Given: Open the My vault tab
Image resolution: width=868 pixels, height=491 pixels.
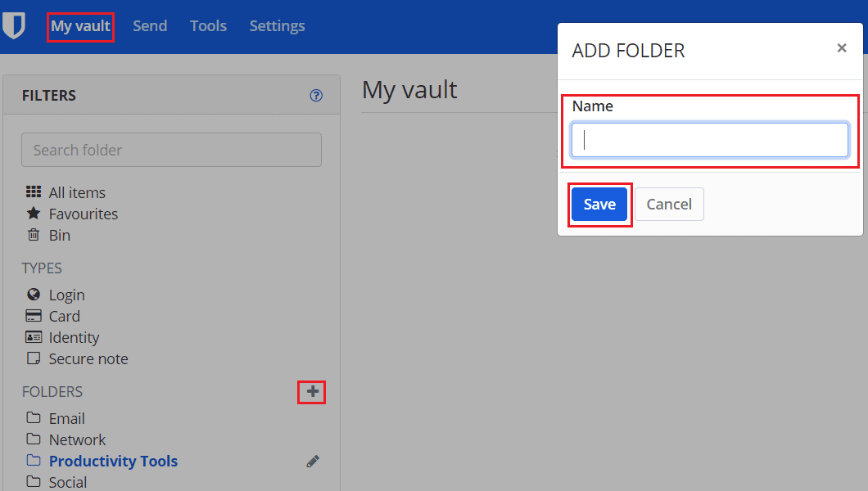Looking at the screenshot, I should tap(81, 26).
